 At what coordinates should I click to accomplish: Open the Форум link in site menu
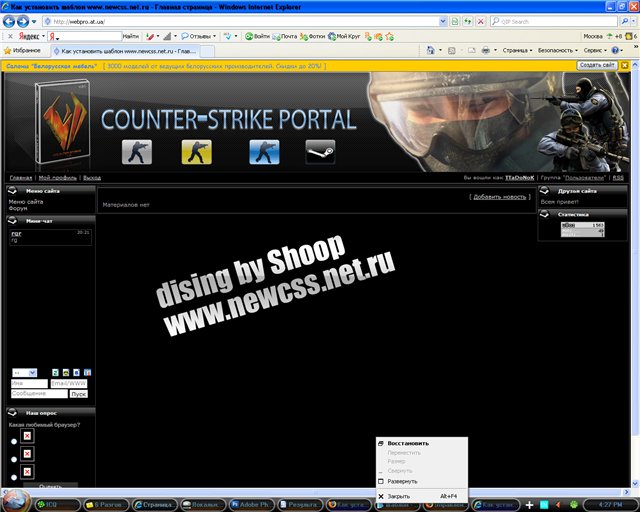coord(18,208)
